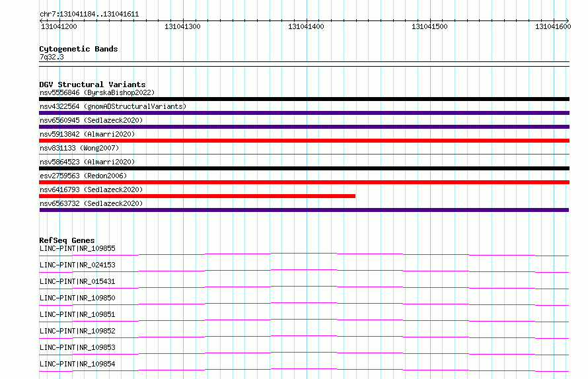Viewport: 588px width, 379px height.
Task: Open variant nsv831133 (Wong2007) label
Action: [x=79, y=148]
